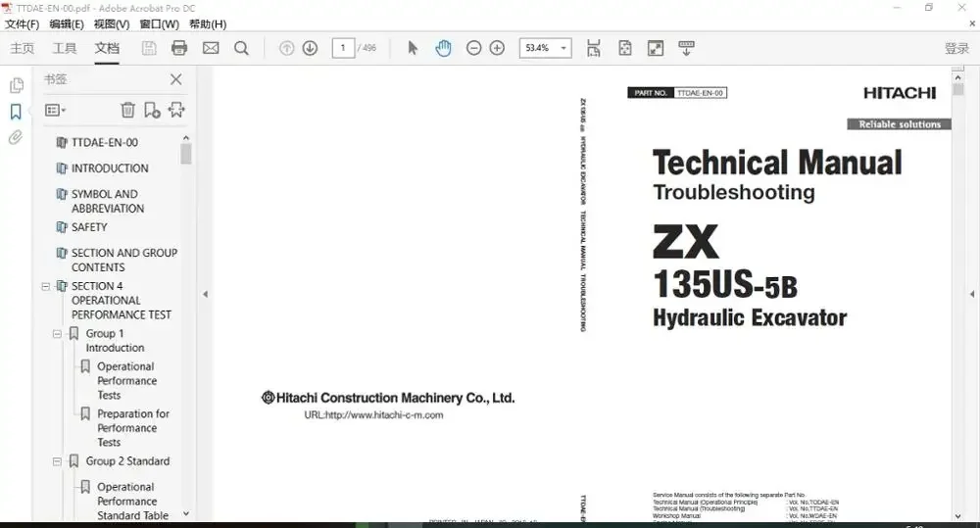Expand the right tools pane arrow

coord(972,294)
